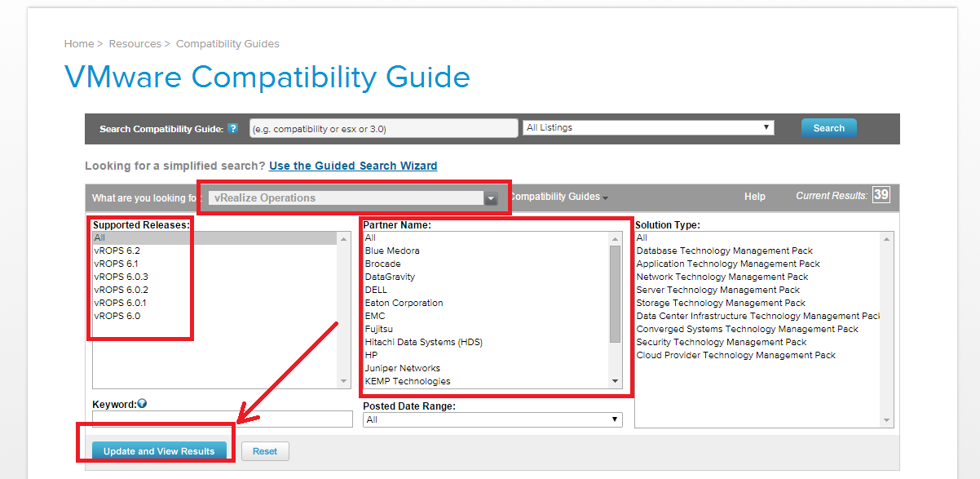Image resolution: width=980 pixels, height=479 pixels.
Task: Open the Resources breadcrumb link
Action: 135,44
